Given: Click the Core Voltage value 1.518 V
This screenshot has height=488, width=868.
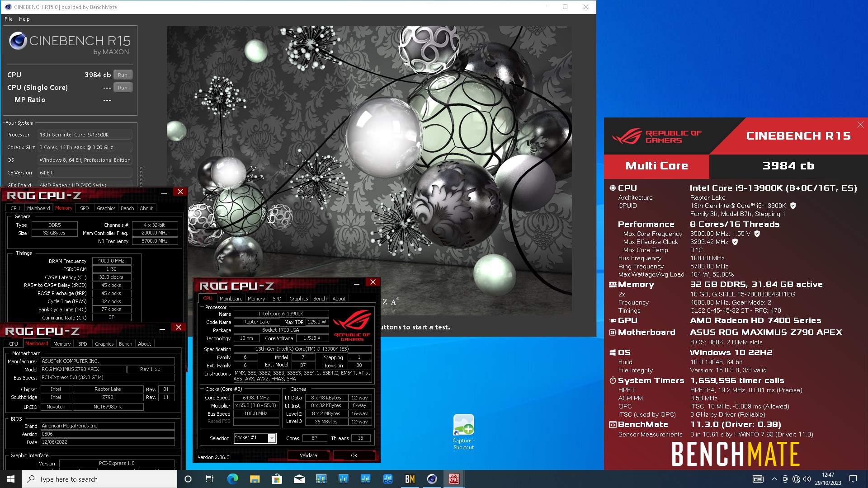Looking at the screenshot, I should 312,338.
